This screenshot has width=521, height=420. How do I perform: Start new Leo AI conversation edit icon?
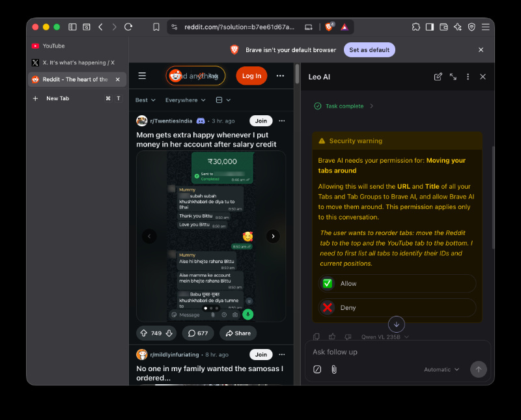pyautogui.click(x=438, y=77)
